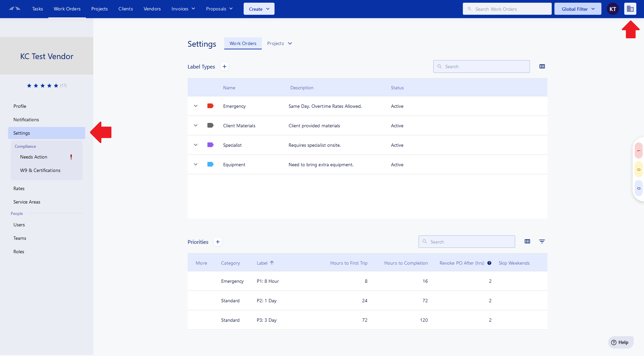Sort by Hours to Completion header

pyautogui.click(x=406, y=263)
